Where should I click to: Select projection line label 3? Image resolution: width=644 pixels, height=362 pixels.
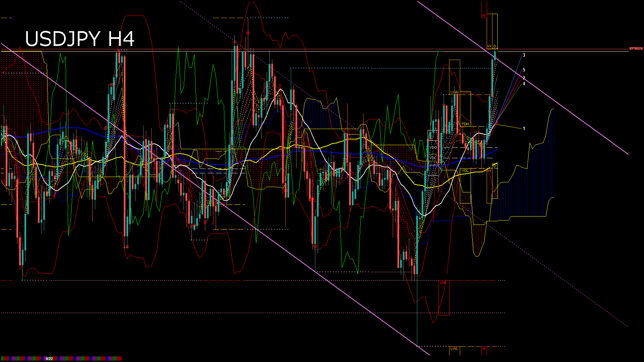click(524, 55)
